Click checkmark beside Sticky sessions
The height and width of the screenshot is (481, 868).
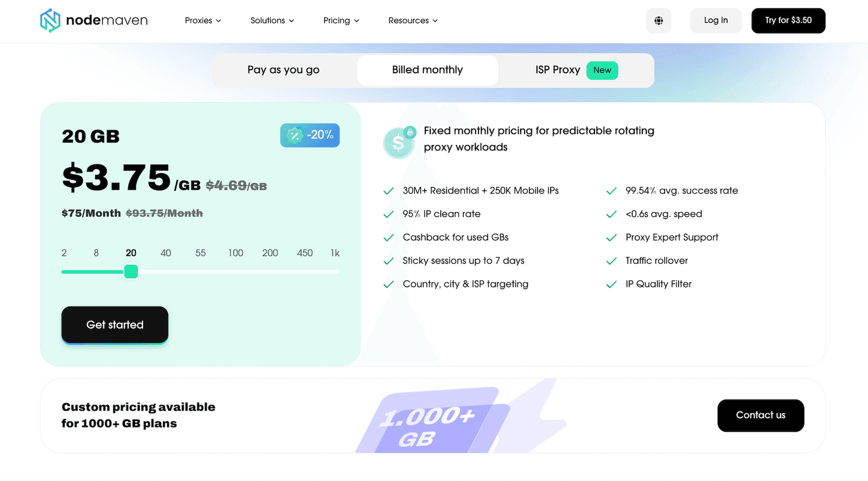coord(388,261)
